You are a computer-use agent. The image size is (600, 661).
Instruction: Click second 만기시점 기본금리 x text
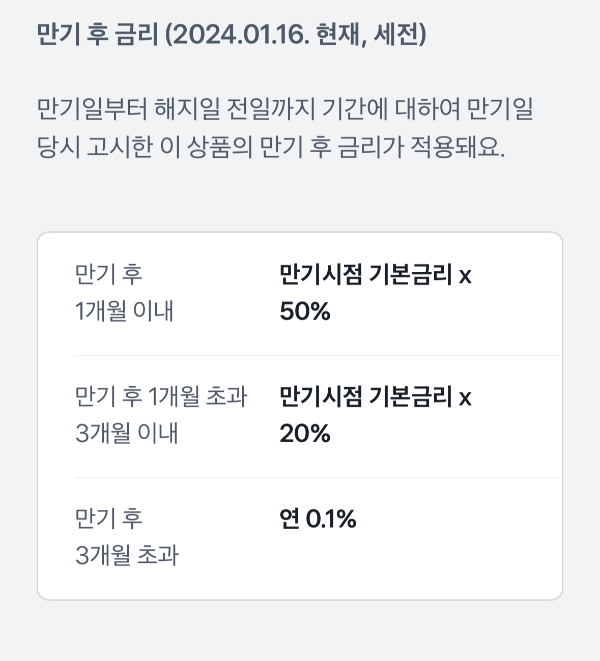point(375,397)
